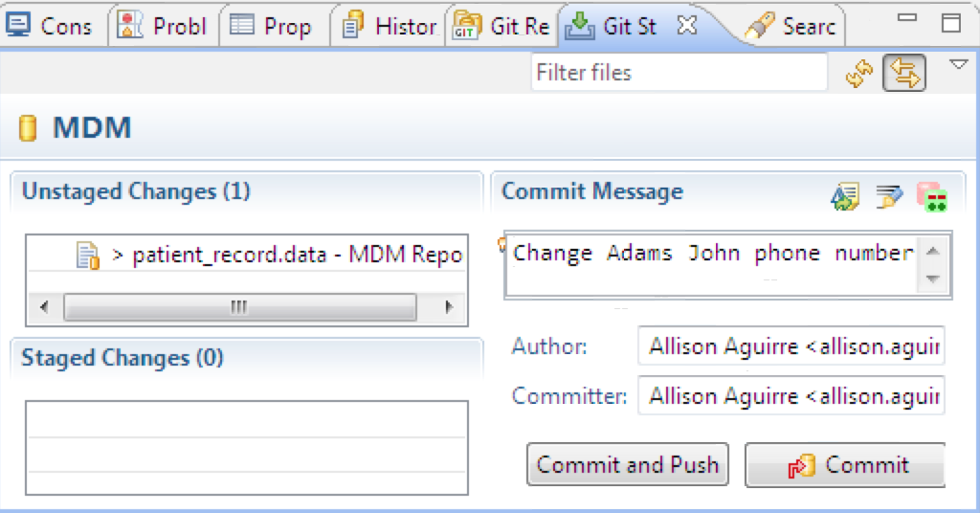The width and height of the screenshot is (980, 513).
Task: Click the Commit and Push button
Action: click(628, 464)
